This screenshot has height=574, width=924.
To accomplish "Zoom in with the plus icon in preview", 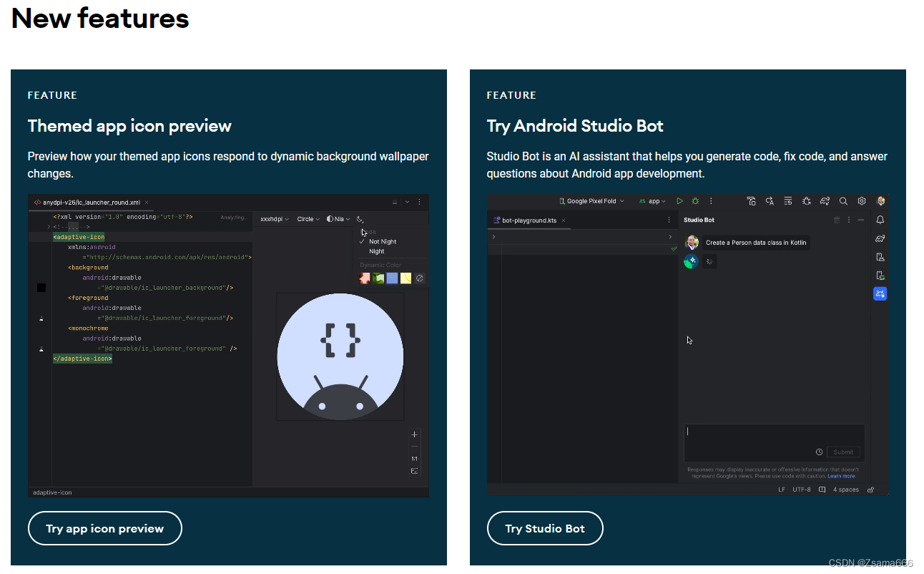I will tap(414, 434).
